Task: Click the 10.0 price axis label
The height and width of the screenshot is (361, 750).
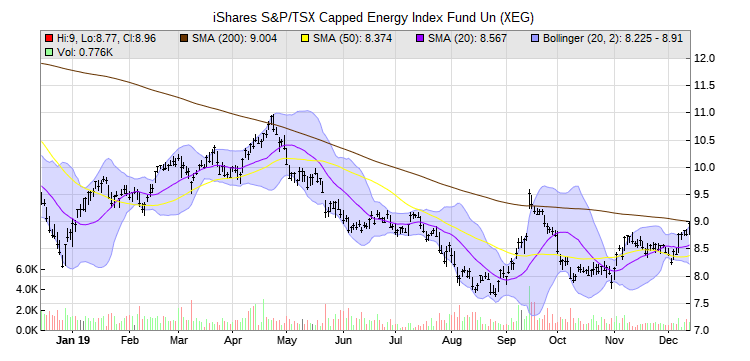Action: (x=705, y=167)
